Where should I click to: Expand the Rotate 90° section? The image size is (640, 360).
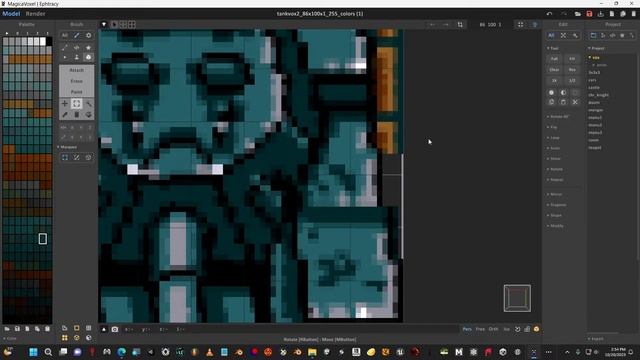coord(558,117)
